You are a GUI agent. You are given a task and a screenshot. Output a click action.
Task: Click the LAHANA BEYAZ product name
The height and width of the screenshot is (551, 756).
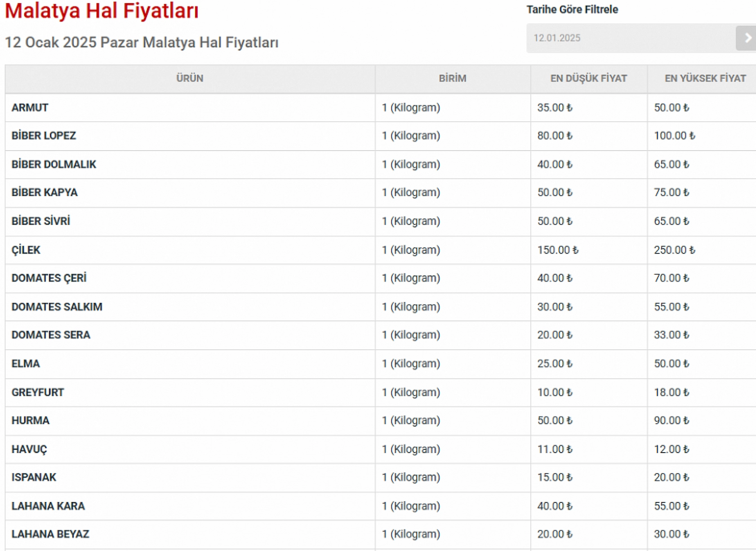pyautogui.click(x=50, y=534)
